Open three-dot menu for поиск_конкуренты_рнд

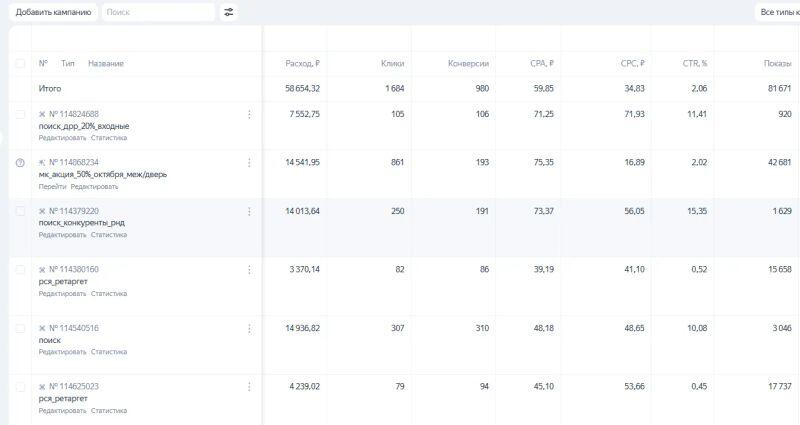(x=249, y=211)
